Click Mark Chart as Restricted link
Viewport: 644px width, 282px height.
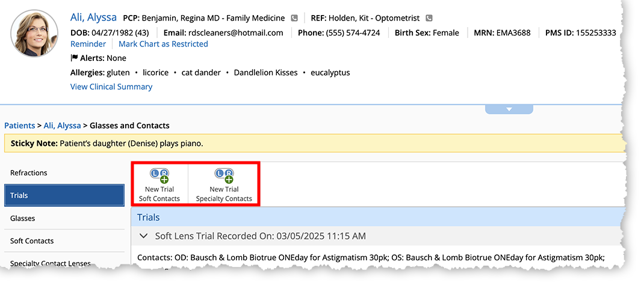(163, 44)
